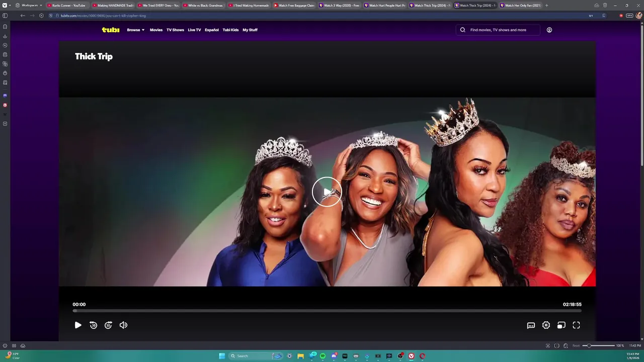The image size is (644, 362).
Task: Expand the Browse dropdown on Tubi
Action: coord(136,30)
